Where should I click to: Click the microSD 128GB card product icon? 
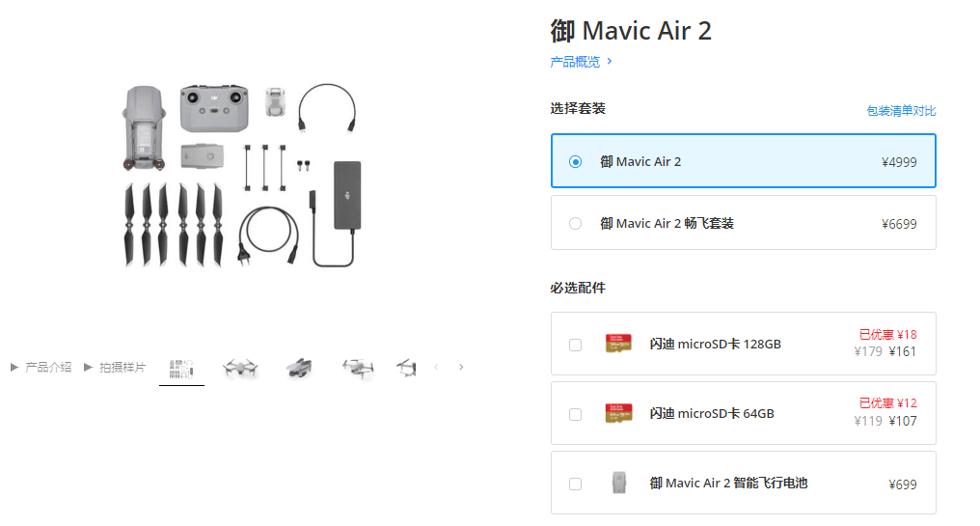pos(618,344)
